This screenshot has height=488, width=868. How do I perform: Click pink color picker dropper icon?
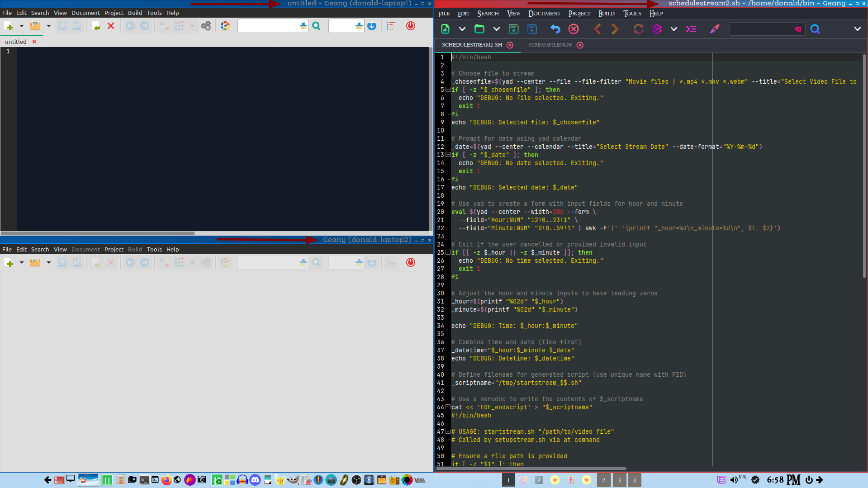715,29
